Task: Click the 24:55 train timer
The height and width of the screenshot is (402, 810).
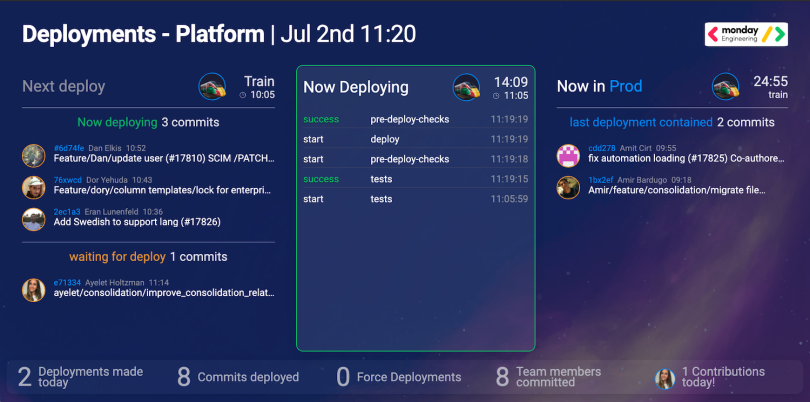Action: [x=770, y=82]
